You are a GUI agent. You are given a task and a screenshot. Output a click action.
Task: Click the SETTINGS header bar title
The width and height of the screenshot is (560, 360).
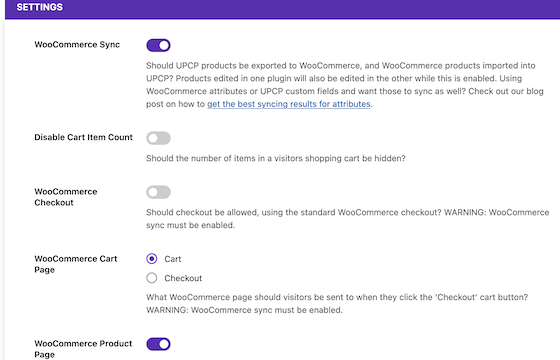point(40,7)
